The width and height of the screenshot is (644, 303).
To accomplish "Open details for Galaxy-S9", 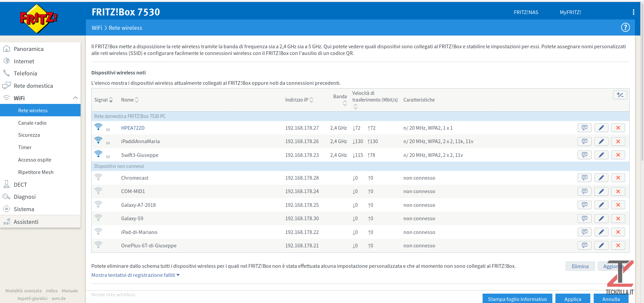I will click(584, 219).
